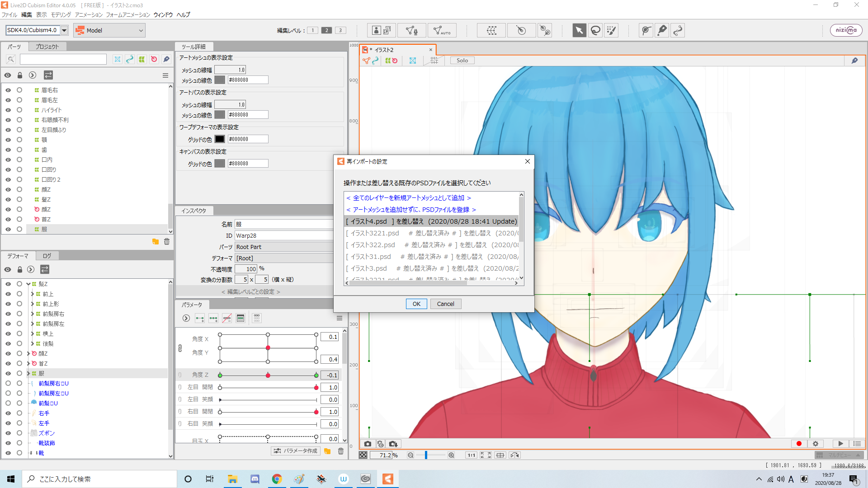Create a warp deformer
The image size is (868, 488).
pyautogui.click(x=491, y=30)
